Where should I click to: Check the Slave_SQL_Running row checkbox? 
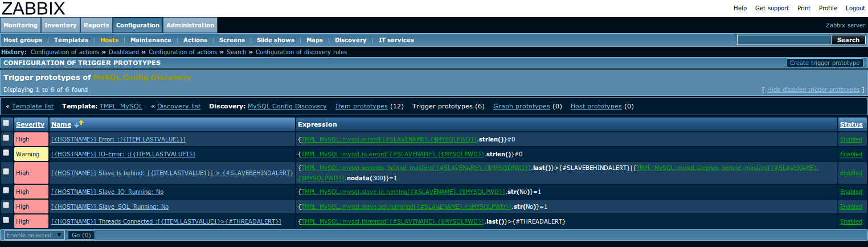click(6, 205)
